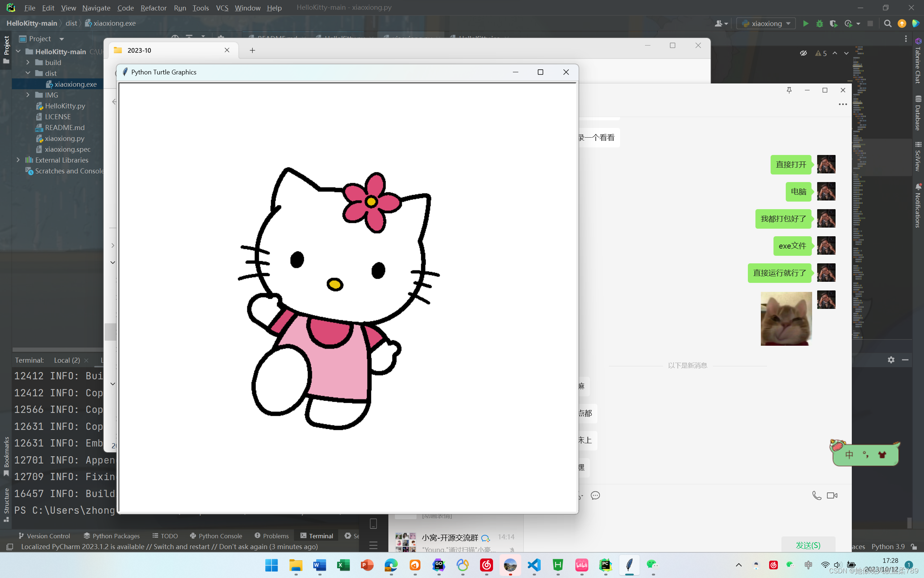The height and width of the screenshot is (578, 924).
Task: Start a voice call in WeChat chat
Action: pyautogui.click(x=816, y=495)
